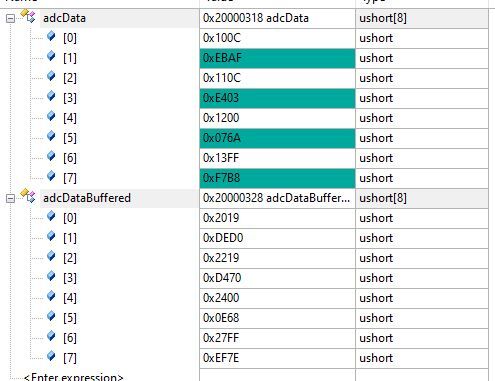Select adcData element [2] row

pos(247,78)
